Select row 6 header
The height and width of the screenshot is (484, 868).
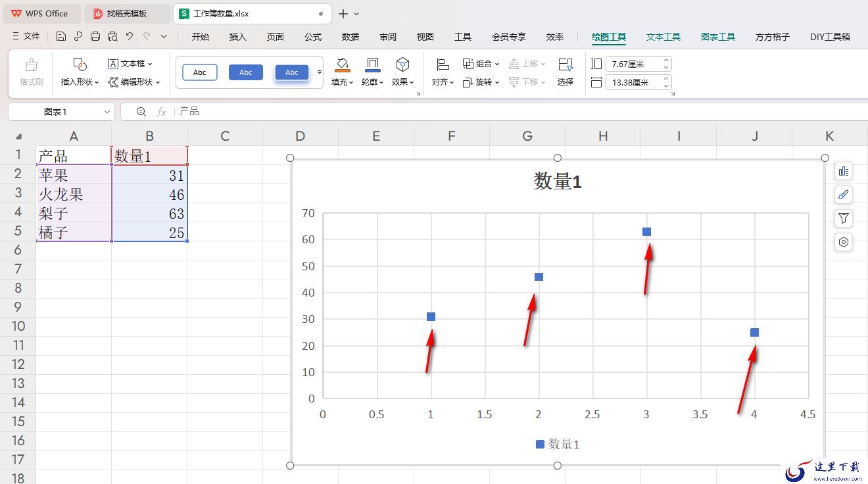coord(18,250)
